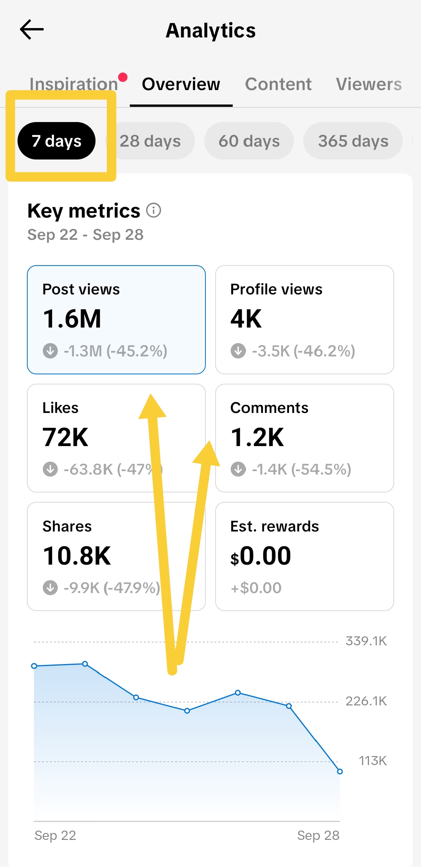This screenshot has width=421, height=868.
Task: Tap the back arrow icon
Action: pos(32,30)
